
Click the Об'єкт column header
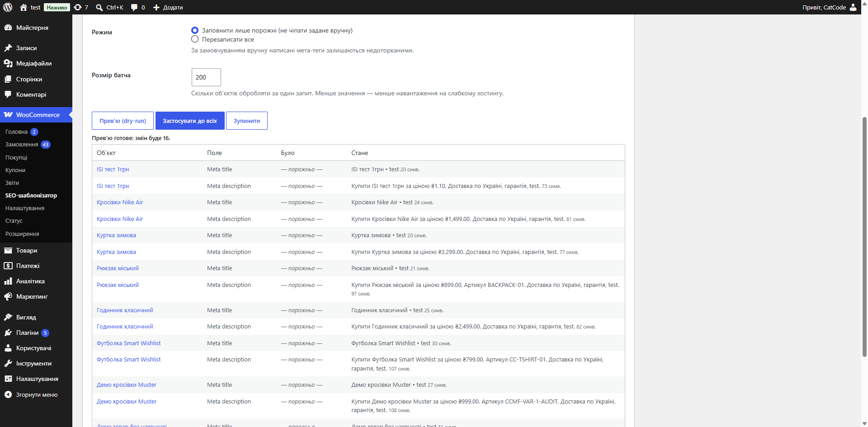[106, 153]
